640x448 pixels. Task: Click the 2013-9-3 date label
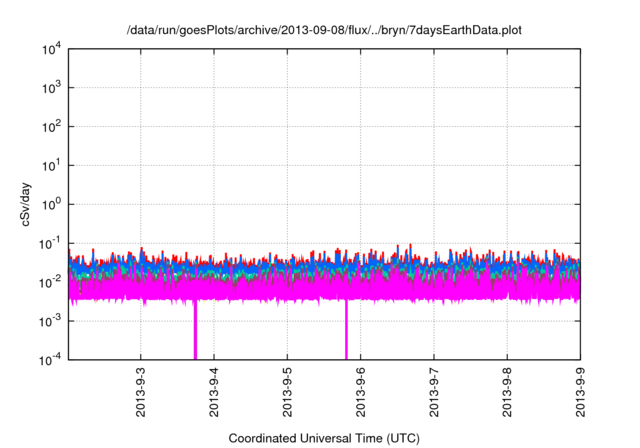coord(141,392)
